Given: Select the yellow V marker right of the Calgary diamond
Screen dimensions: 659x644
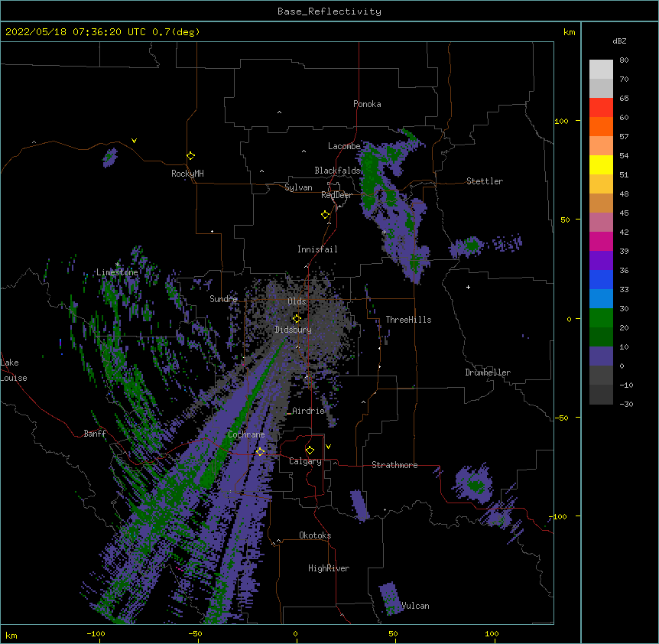Looking at the screenshot, I should pyautogui.click(x=328, y=447).
